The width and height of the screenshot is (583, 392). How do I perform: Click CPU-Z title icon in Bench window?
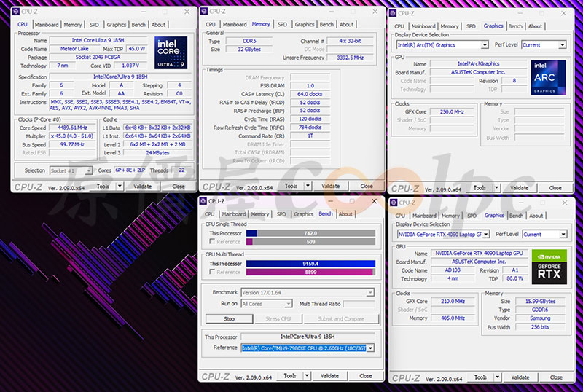point(203,201)
